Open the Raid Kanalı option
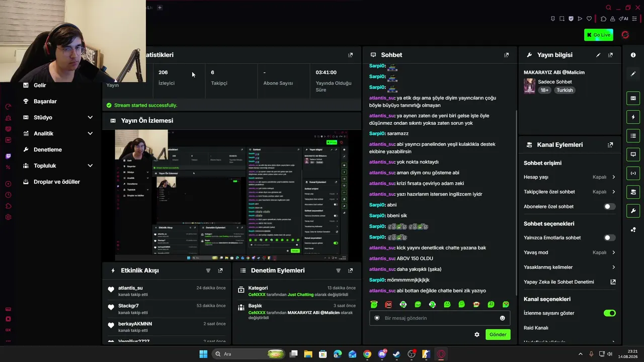Viewport: 644px width, 362px height. click(536, 328)
